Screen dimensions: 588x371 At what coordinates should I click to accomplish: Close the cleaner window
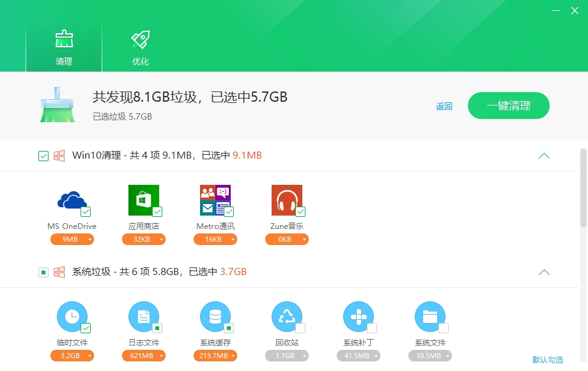pos(575,10)
